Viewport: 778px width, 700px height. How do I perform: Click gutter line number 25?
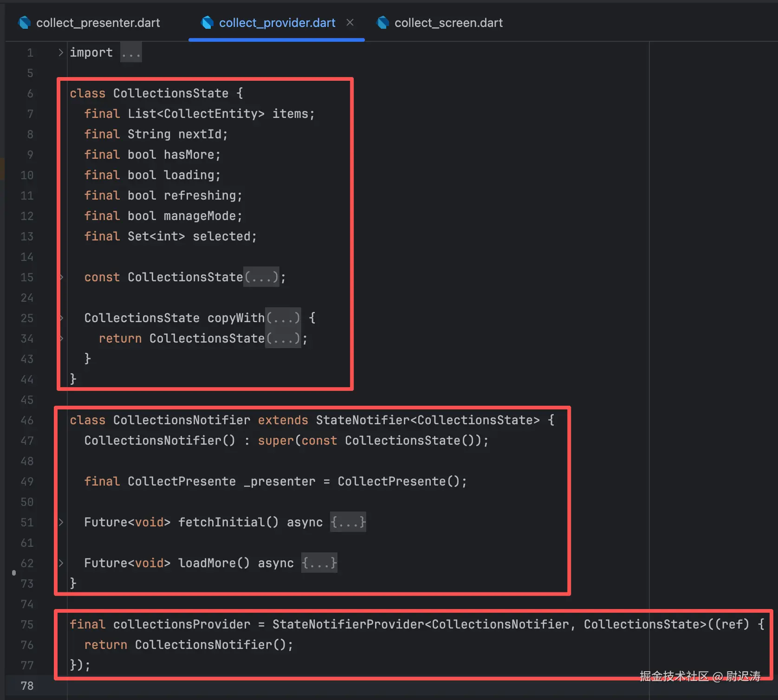(x=27, y=318)
